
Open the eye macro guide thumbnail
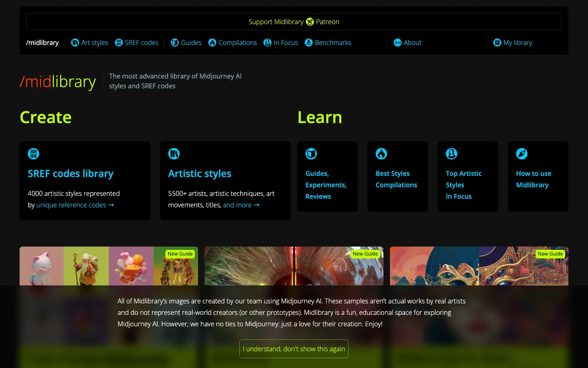coord(294,266)
